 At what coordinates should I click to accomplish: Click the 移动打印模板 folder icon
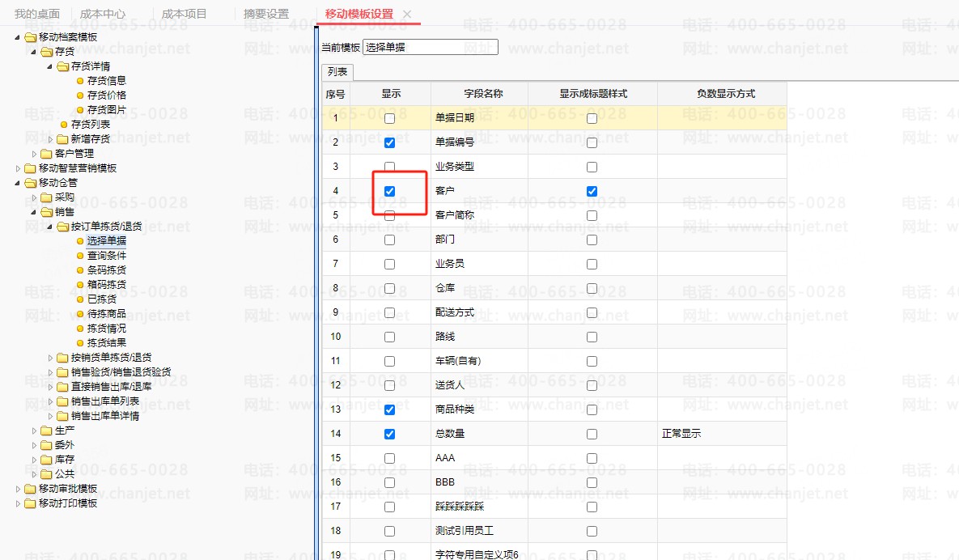coord(30,503)
